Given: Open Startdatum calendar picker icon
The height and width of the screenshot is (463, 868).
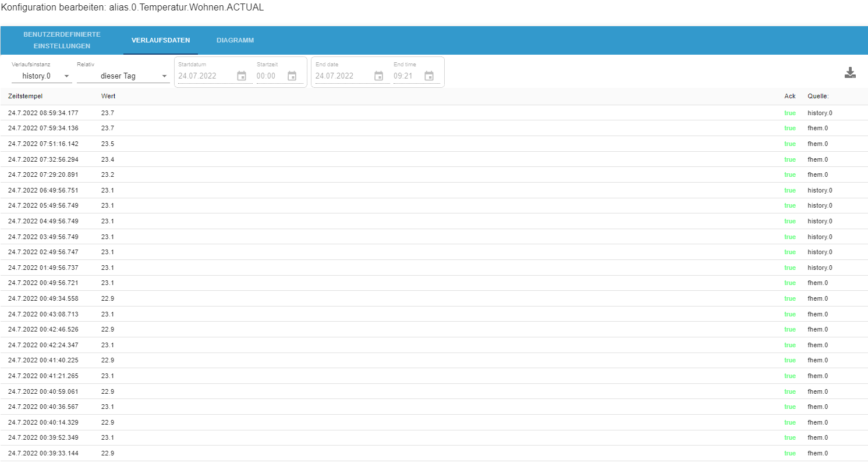Looking at the screenshot, I should [x=242, y=76].
